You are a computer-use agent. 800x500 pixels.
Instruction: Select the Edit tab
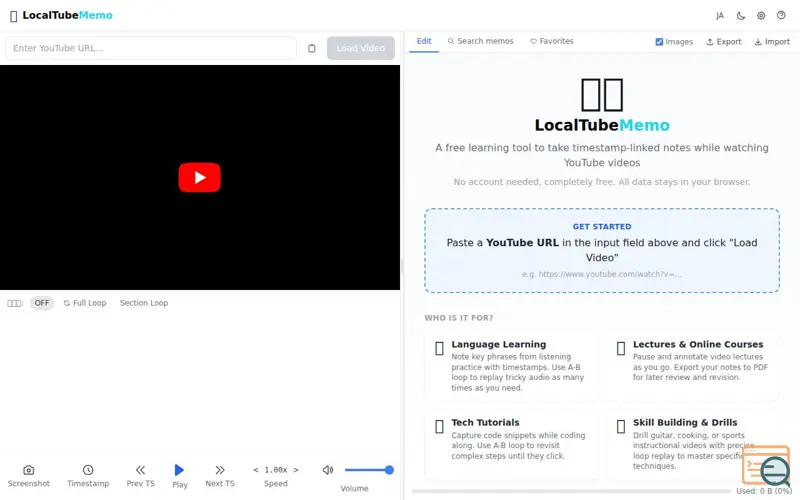(424, 41)
